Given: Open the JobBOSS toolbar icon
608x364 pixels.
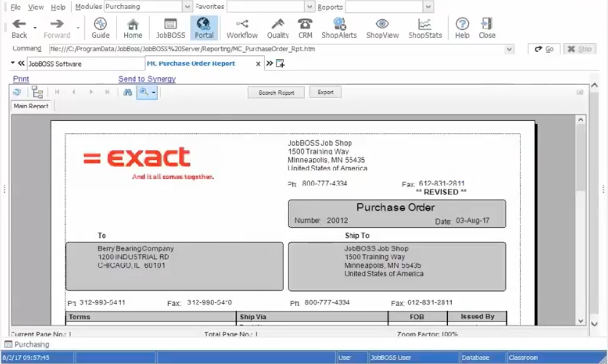Looking at the screenshot, I should click(x=171, y=28).
